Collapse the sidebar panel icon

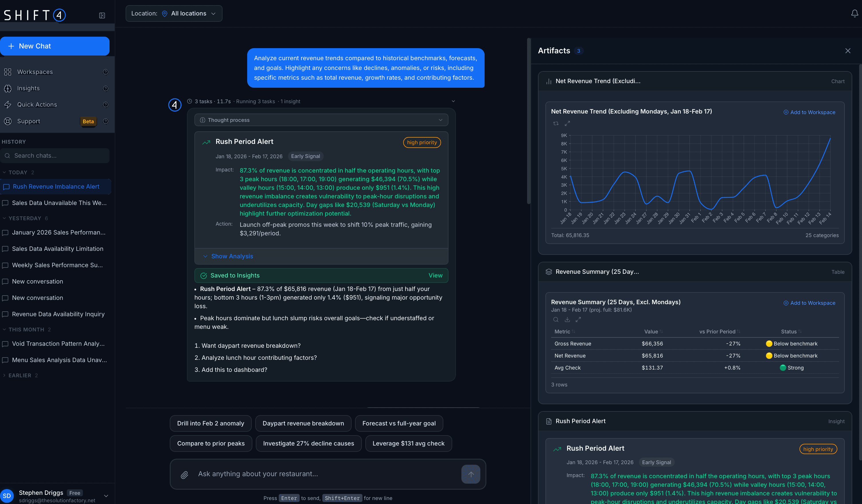[102, 15]
